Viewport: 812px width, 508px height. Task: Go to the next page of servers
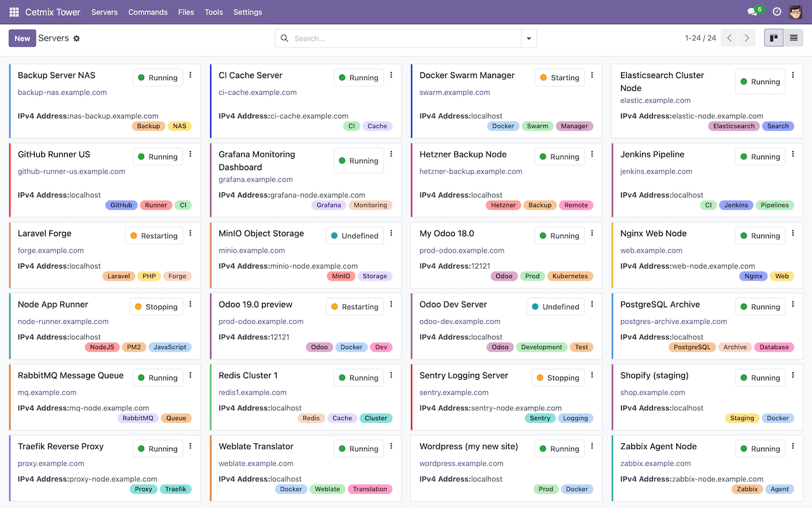coord(747,38)
